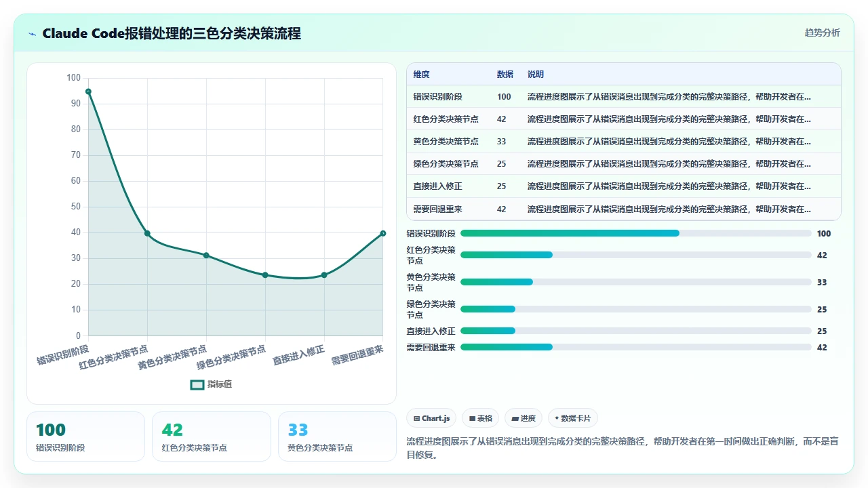Click the 需要回退重来 label beside its progress bar
The width and height of the screenshot is (868, 488).
coord(431,348)
